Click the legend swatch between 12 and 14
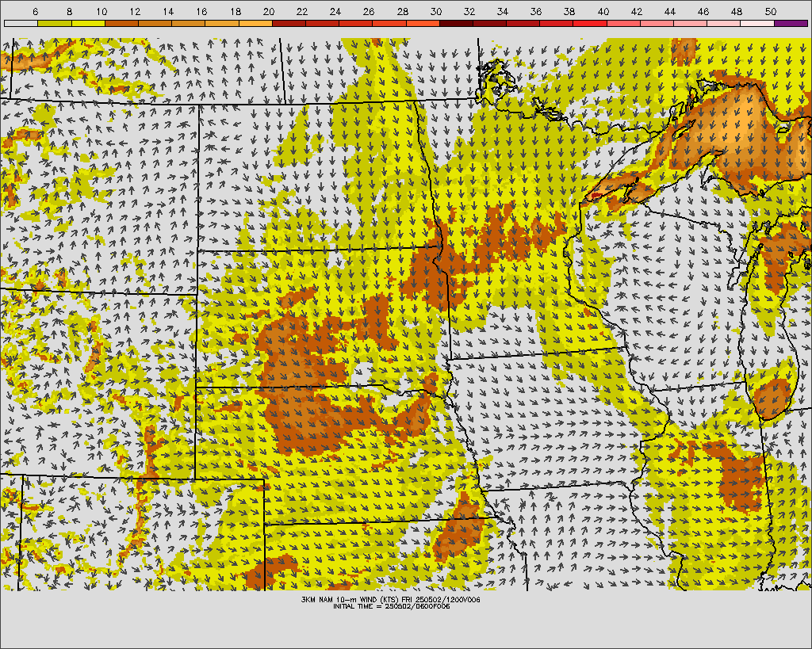The height and width of the screenshot is (649, 812). [155, 23]
